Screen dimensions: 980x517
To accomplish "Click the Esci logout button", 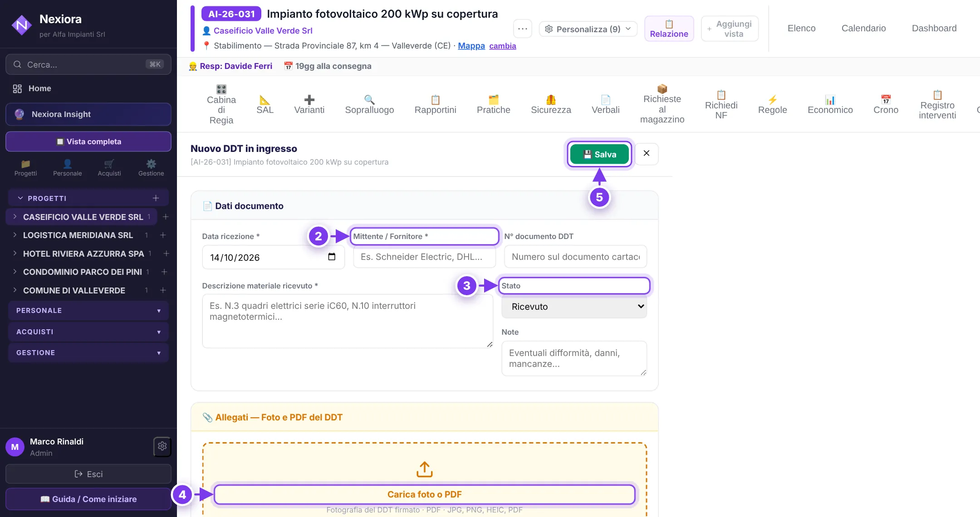I will (x=88, y=474).
